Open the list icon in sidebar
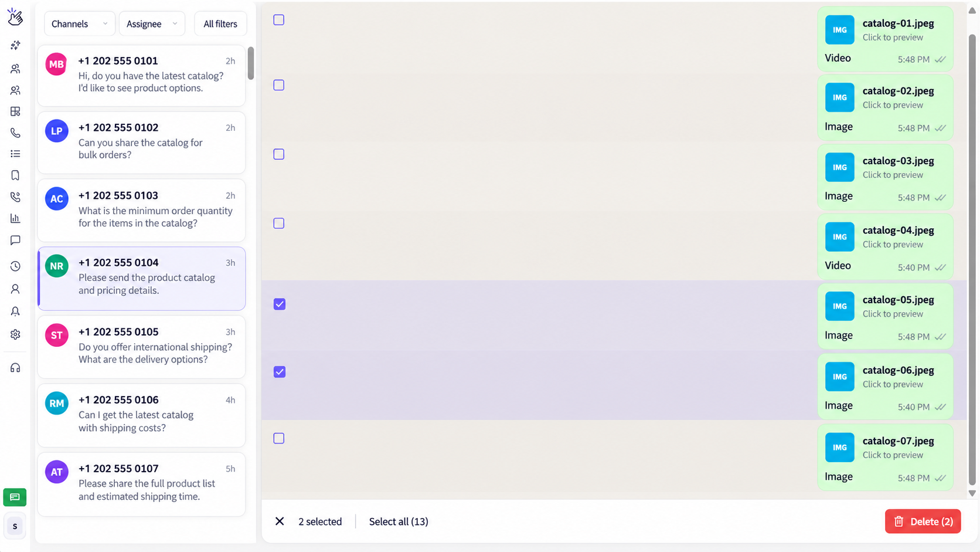 15,154
